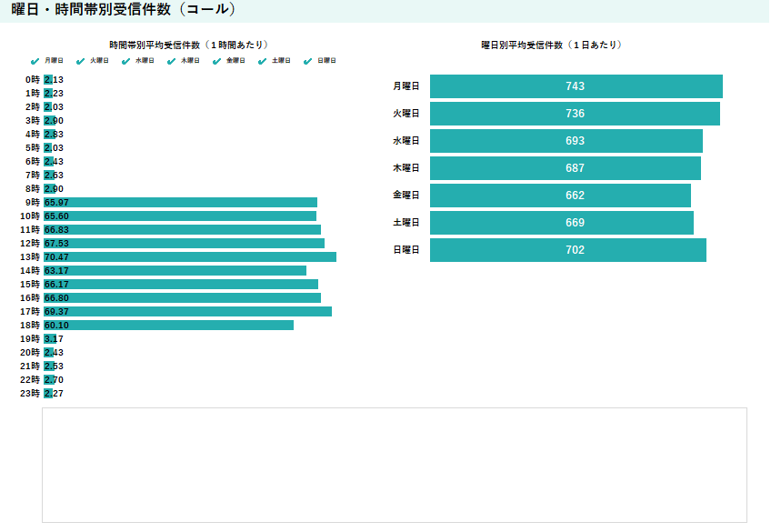Viewport: 771px width, 532px height.
Task: Select the 木曜日 bar with value 687
Action: click(565, 168)
